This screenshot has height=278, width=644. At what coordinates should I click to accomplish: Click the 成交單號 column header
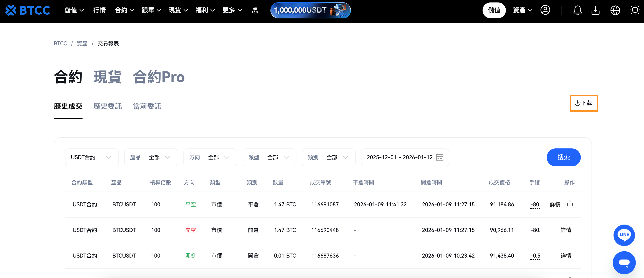(x=320, y=183)
